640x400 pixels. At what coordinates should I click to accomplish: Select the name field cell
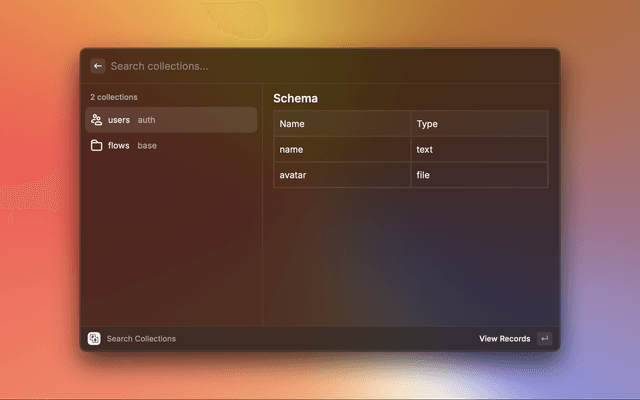click(x=291, y=150)
